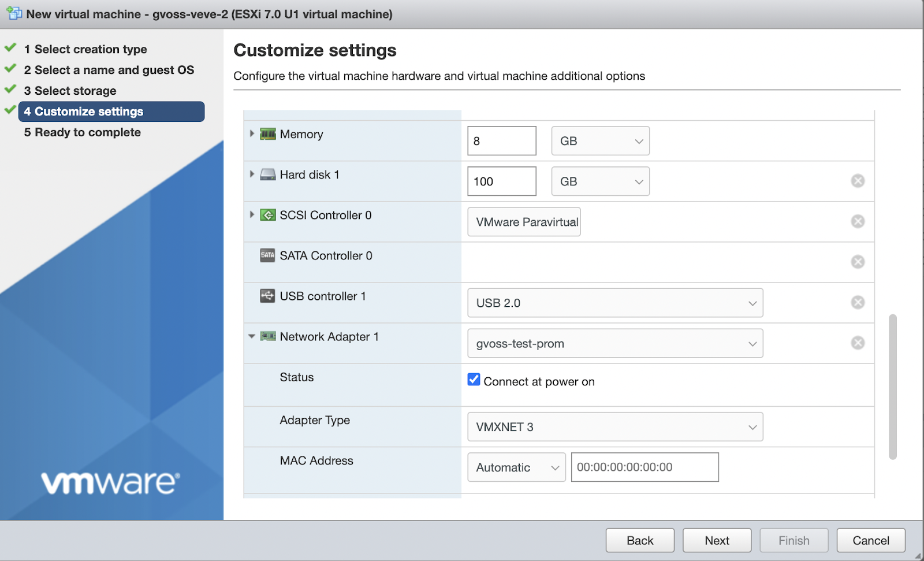Uncheck Connect at power on
Screen dimensions: 924x561
pyautogui.click(x=474, y=380)
